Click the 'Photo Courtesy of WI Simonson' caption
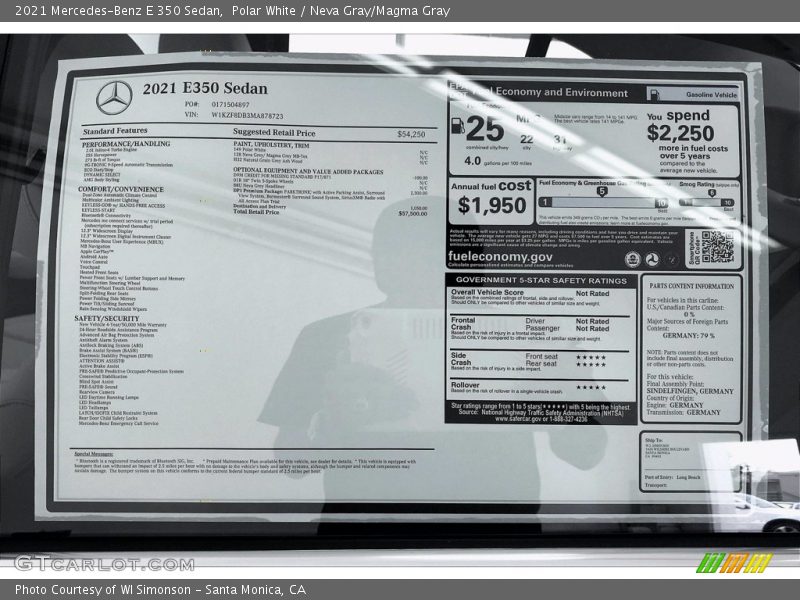This screenshot has height=600, width=800. [103, 590]
